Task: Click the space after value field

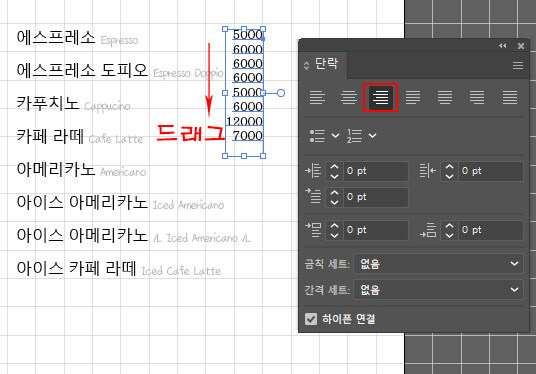Action: click(491, 230)
